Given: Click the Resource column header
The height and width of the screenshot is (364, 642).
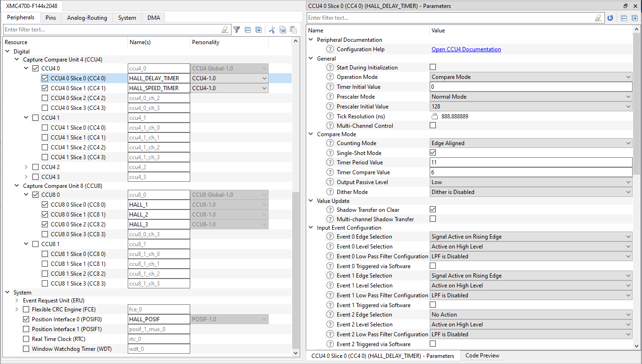Looking at the screenshot, I should coord(65,42).
